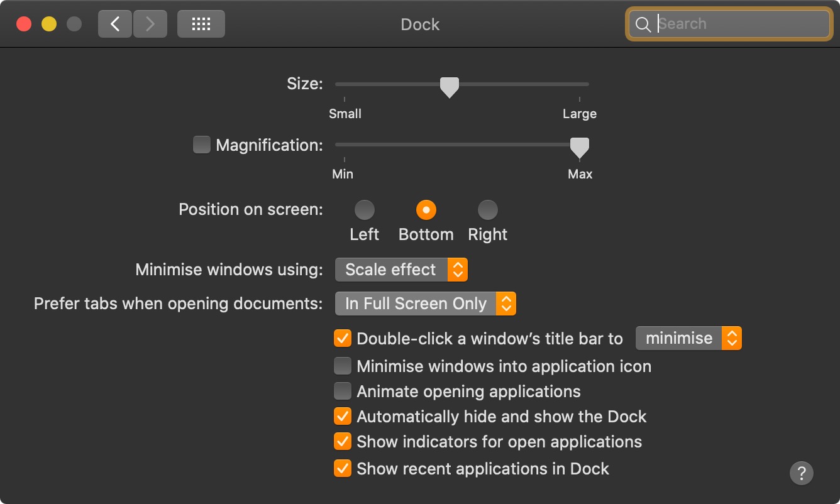Viewport: 840px width, 504px height.
Task: Click the back navigation arrow
Action: 114,25
